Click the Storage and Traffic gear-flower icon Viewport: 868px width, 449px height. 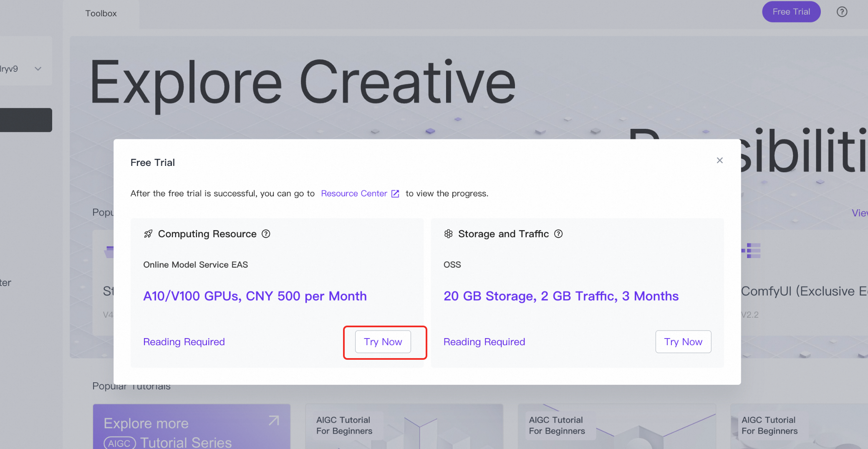pos(449,234)
